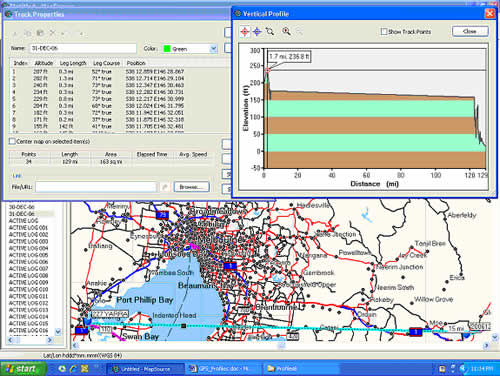Click track list scroll down arrow
This screenshot has height=376, width=500.
coord(58,332)
